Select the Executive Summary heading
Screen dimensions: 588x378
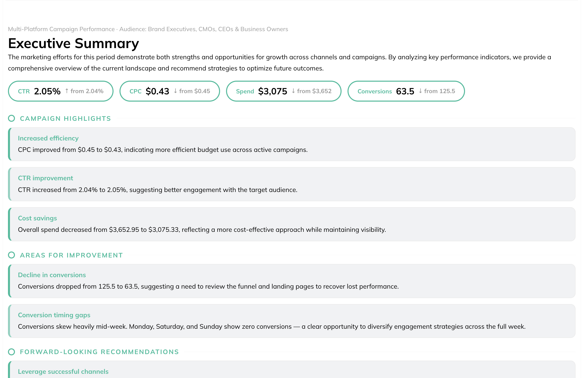pyautogui.click(x=73, y=43)
